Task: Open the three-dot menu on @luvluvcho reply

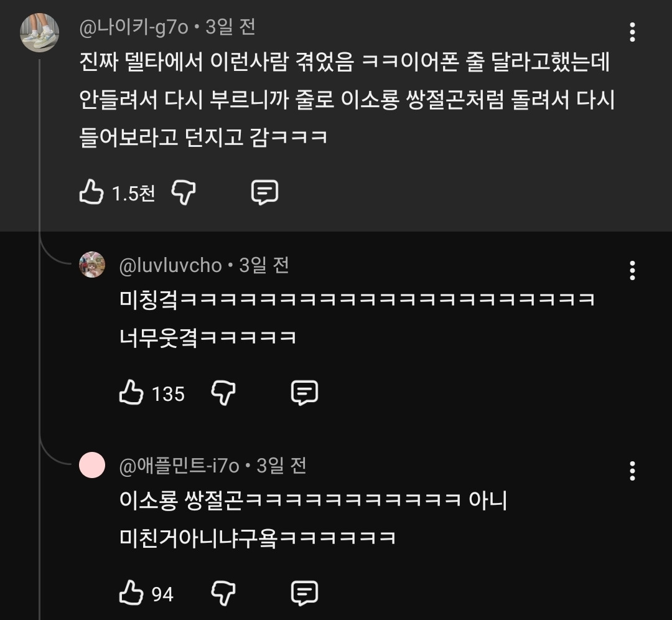Action: pos(632,270)
